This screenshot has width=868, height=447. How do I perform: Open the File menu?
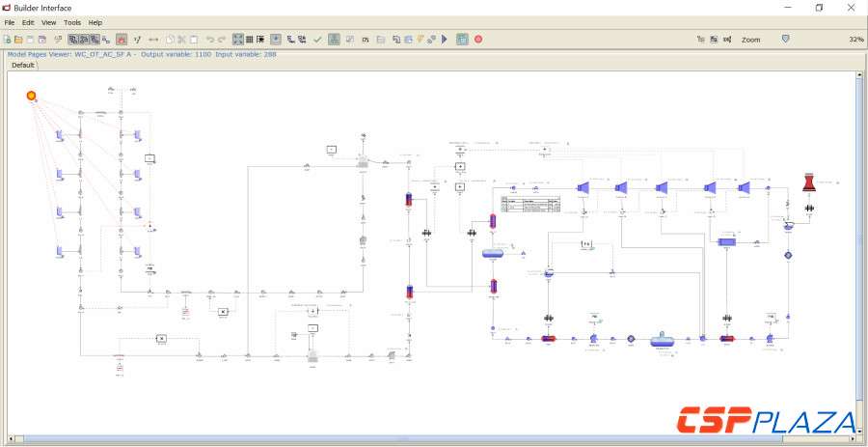pos(10,22)
